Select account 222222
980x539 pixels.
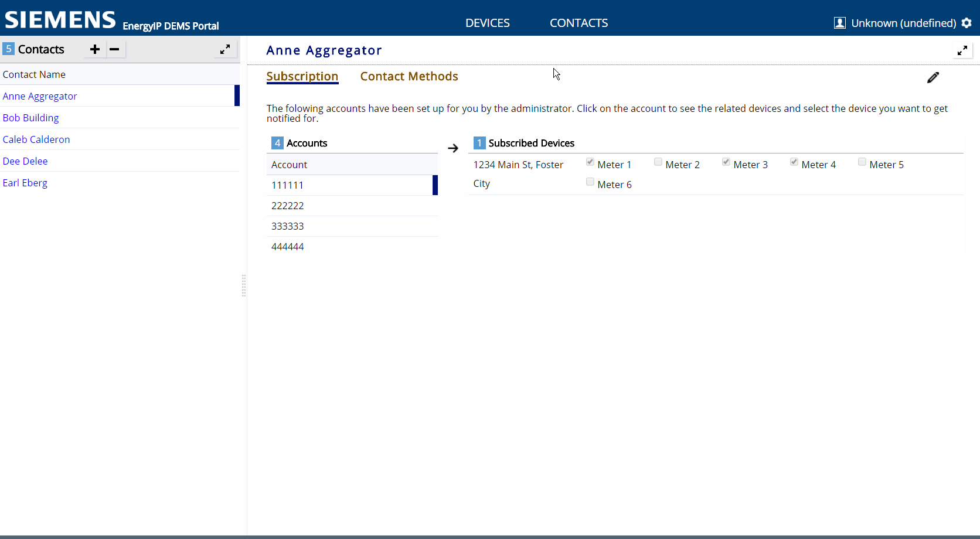[x=352, y=206]
